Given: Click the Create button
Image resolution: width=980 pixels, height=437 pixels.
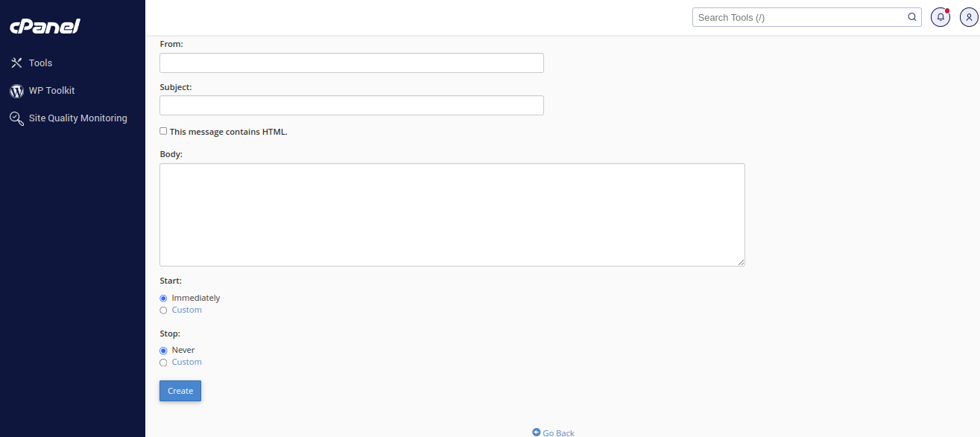Looking at the screenshot, I should pos(180,391).
